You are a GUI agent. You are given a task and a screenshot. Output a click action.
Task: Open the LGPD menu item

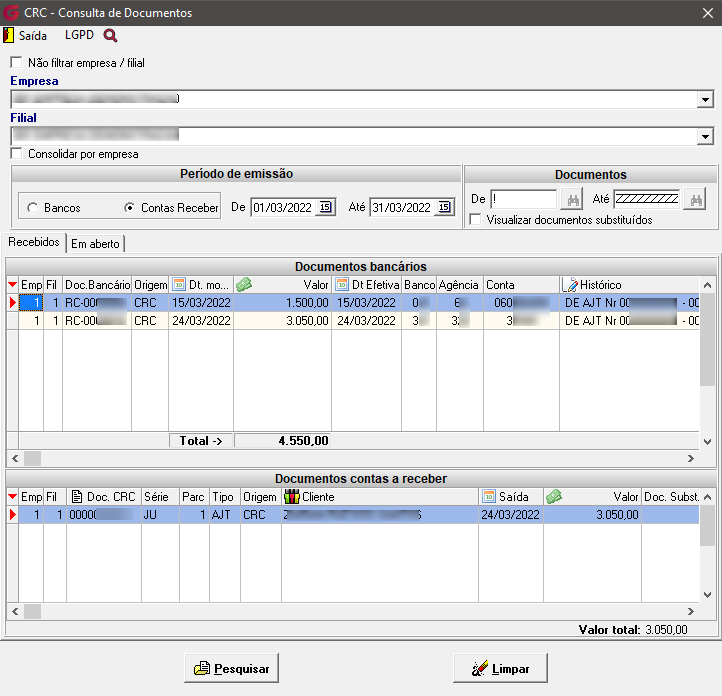pyautogui.click(x=79, y=35)
